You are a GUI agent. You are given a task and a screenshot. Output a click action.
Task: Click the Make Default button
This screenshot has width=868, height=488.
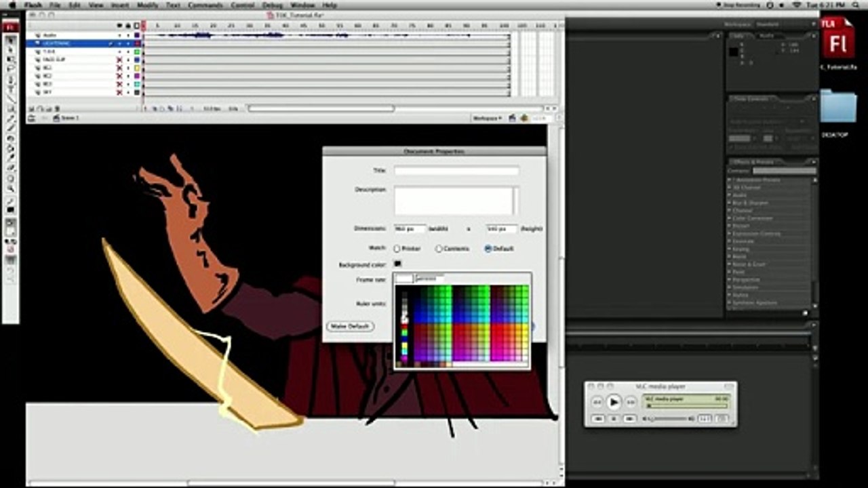click(350, 326)
